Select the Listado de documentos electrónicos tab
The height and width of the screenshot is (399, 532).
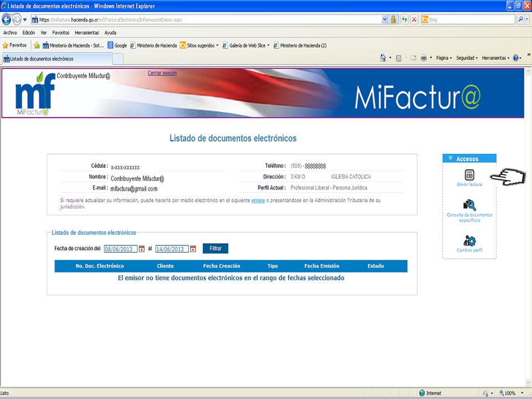[x=57, y=59]
